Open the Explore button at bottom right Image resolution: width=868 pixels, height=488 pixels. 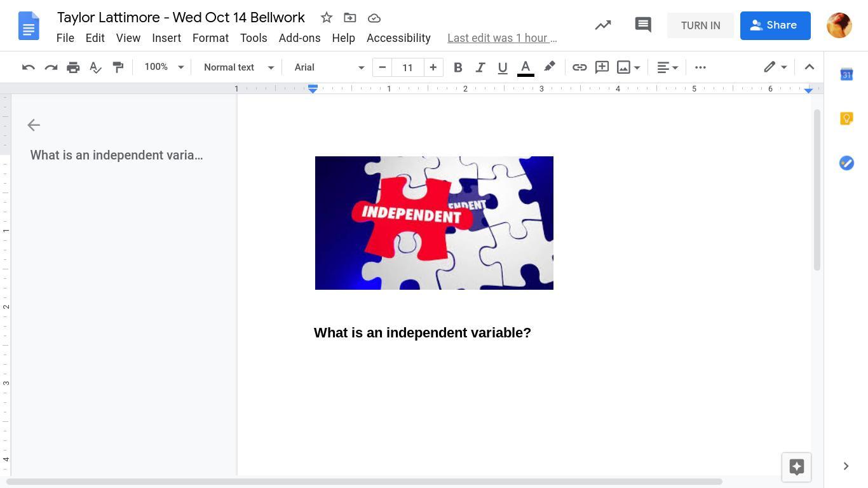[796, 467]
